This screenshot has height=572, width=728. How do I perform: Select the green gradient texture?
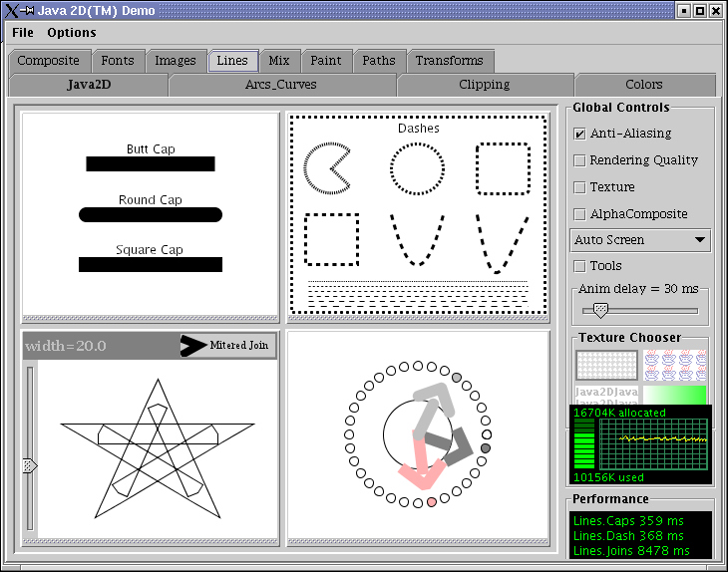pos(675,395)
